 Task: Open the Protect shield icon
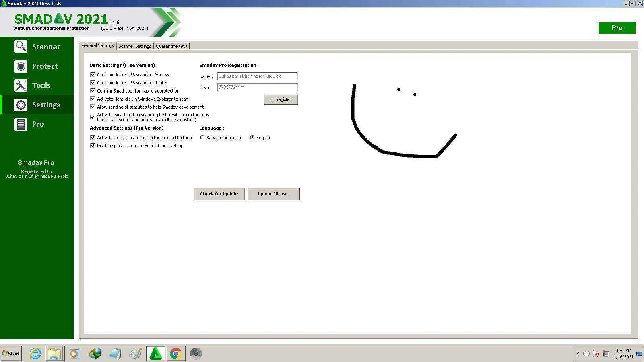[x=21, y=66]
